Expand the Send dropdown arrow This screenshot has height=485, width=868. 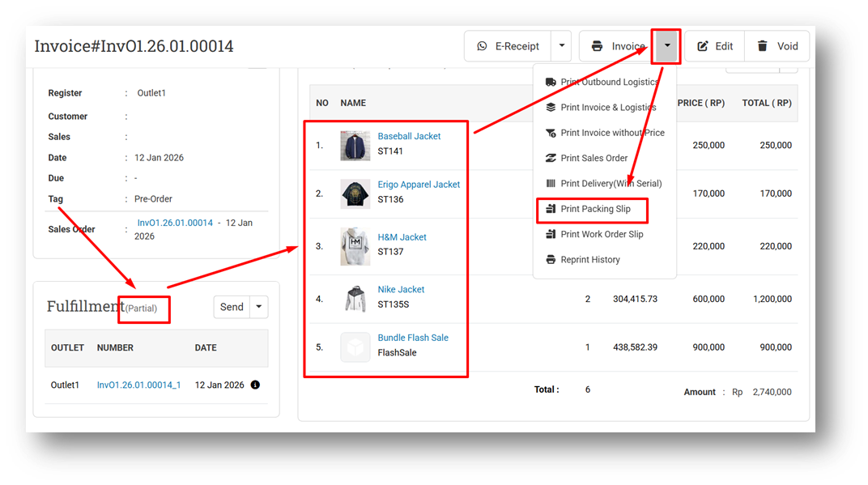[258, 307]
